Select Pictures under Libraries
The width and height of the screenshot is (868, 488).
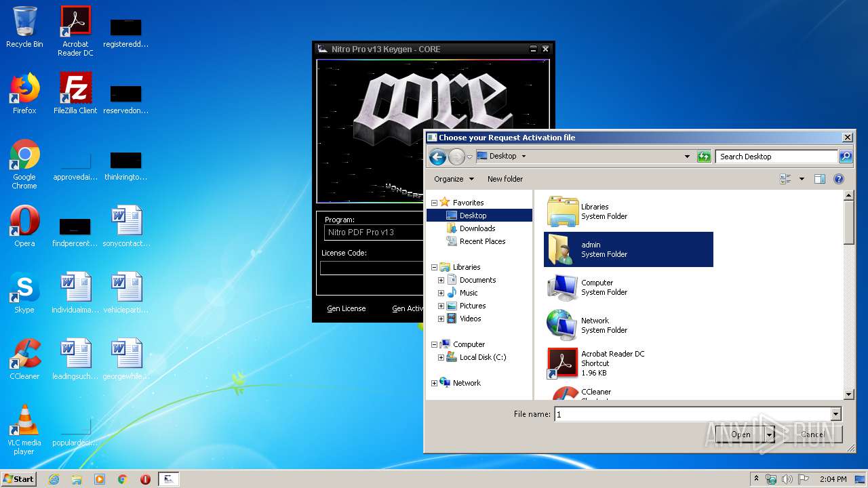click(x=473, y=306)
